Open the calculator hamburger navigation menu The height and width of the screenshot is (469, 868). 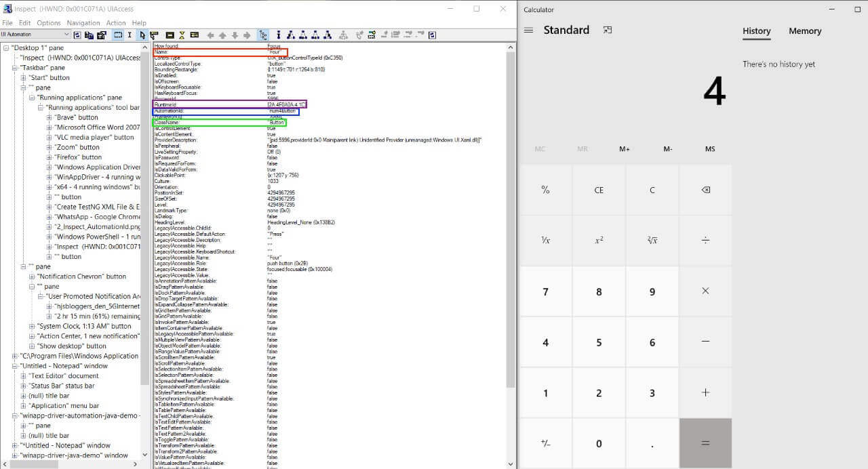[x=529, y=30]
